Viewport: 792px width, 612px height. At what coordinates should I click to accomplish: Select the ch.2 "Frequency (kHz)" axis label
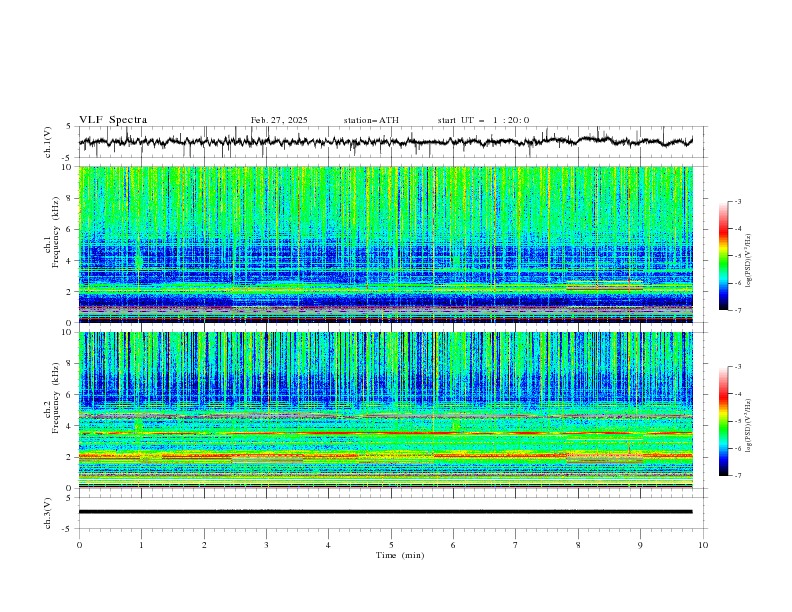(x=56, y=398)
